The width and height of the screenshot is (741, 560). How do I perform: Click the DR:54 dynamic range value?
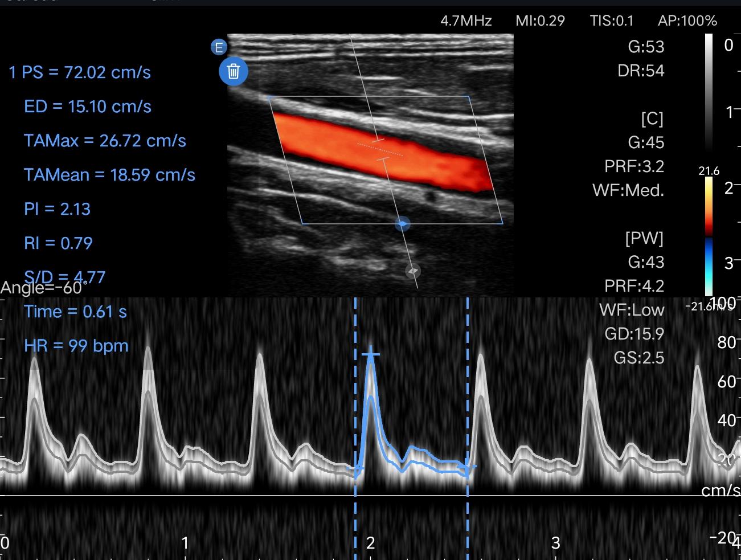click(x=641, y=71)
